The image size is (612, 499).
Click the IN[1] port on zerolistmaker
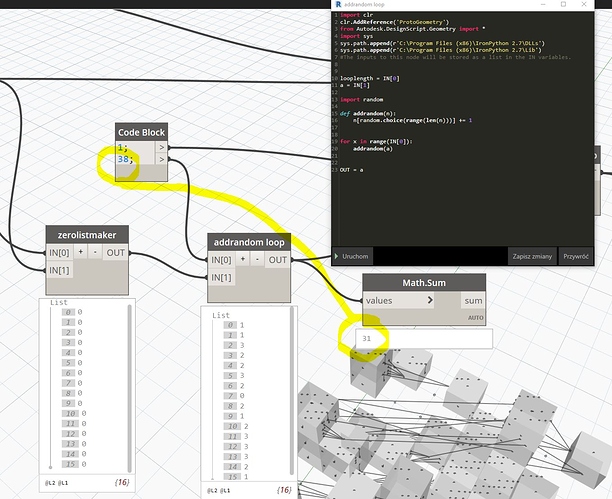point(59,270)
